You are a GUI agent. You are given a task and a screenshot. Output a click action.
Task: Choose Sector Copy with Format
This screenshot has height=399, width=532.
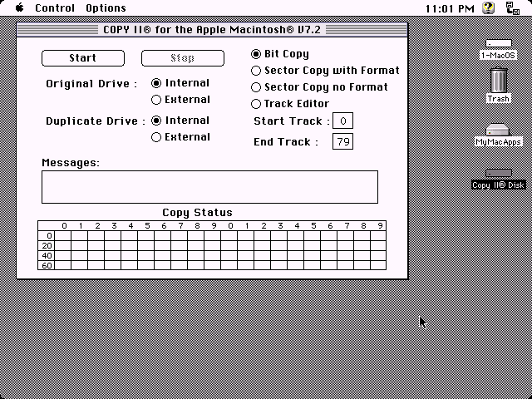pos(325,70)
